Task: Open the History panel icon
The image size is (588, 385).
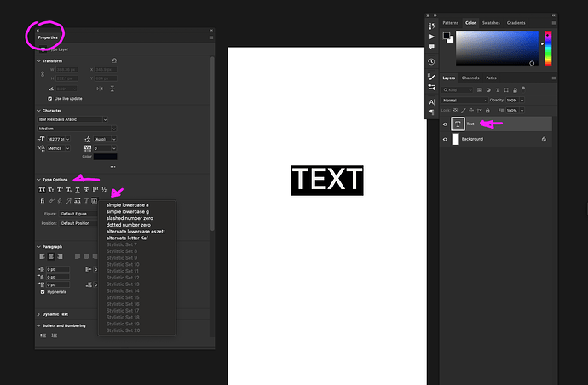Action: 432,61
